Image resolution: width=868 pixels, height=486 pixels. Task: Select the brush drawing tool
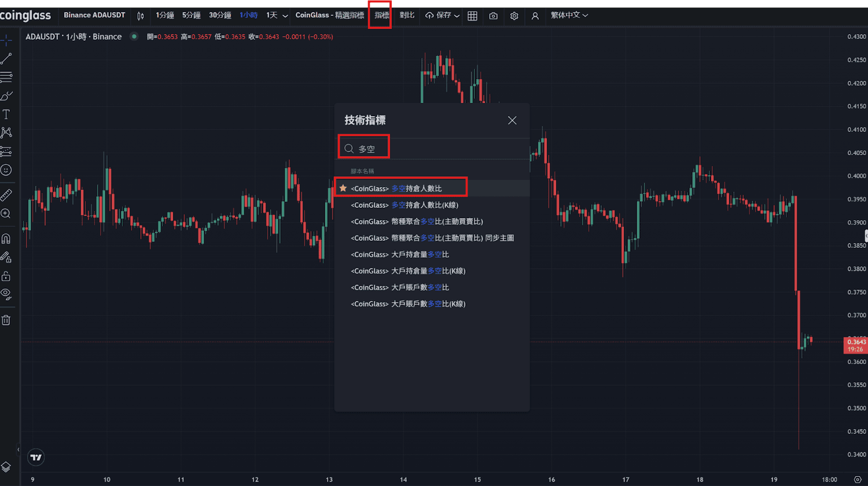(6, 95)
